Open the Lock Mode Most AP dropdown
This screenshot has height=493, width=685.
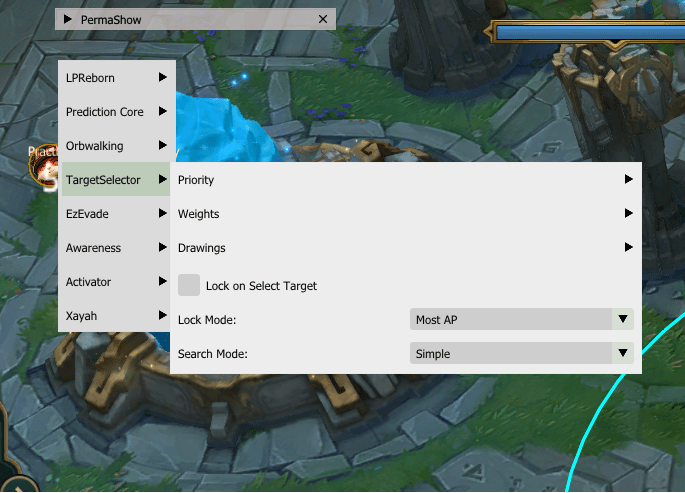pyautogui.click(x=522, y=319)
